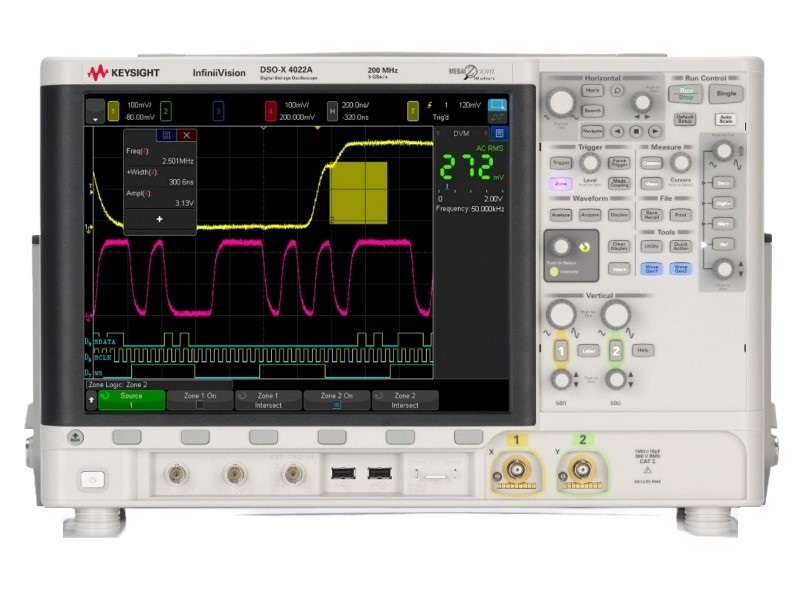800x591 pixels.
Task: Open Zone 1 Intersect softkey options
Action: pos(268,400)
